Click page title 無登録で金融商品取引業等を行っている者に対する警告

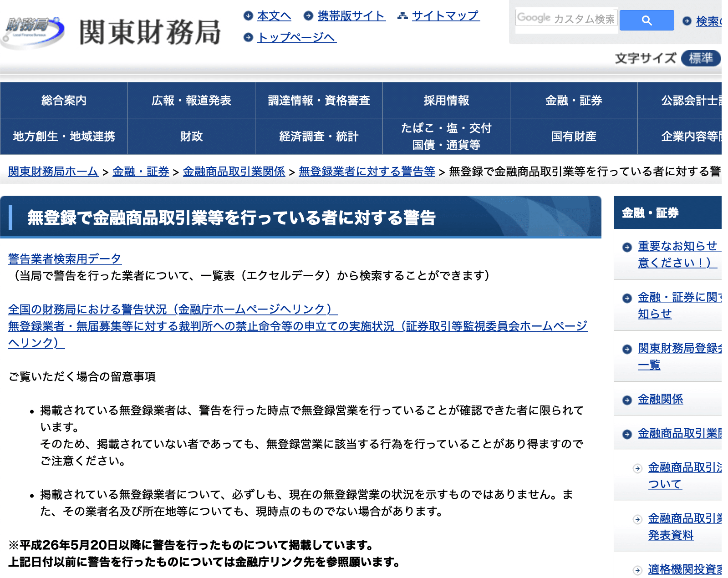(231, 218)
